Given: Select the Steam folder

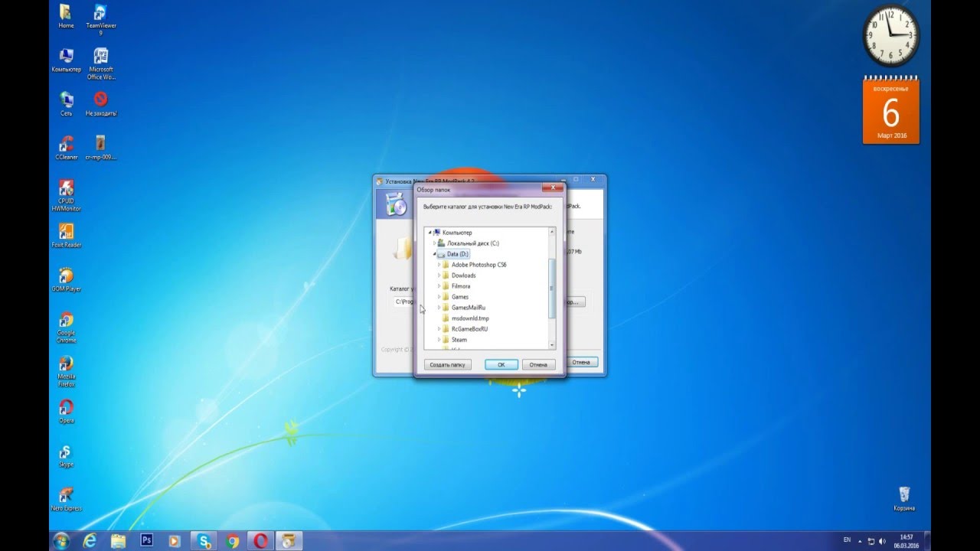Looking at the screenshot, I should [454, 339].
